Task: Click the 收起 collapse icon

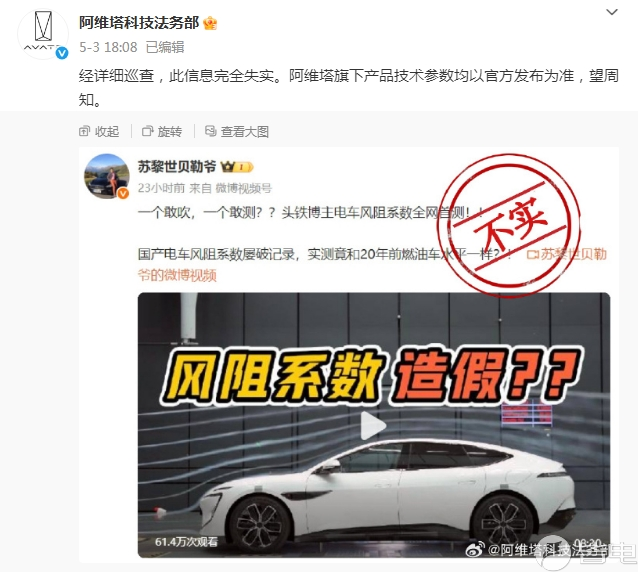Action: click(x=84, y=131)
